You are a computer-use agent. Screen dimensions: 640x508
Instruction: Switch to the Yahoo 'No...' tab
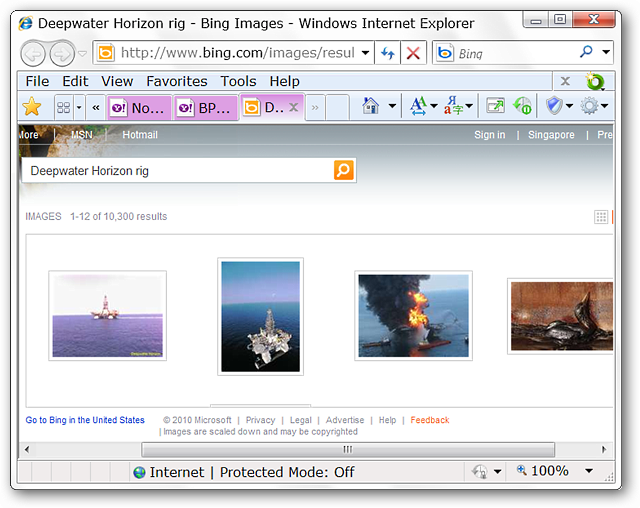(x=139, y=108)
